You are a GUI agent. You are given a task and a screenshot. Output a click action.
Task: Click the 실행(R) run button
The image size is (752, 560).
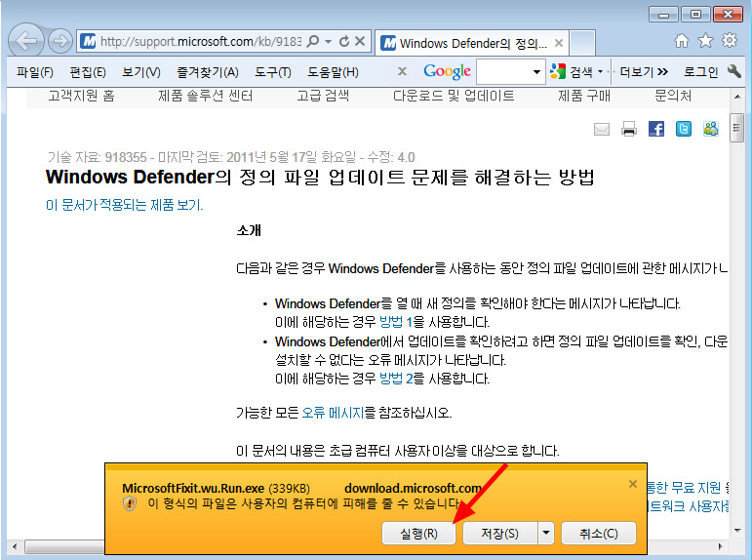(x=418, y=534)
